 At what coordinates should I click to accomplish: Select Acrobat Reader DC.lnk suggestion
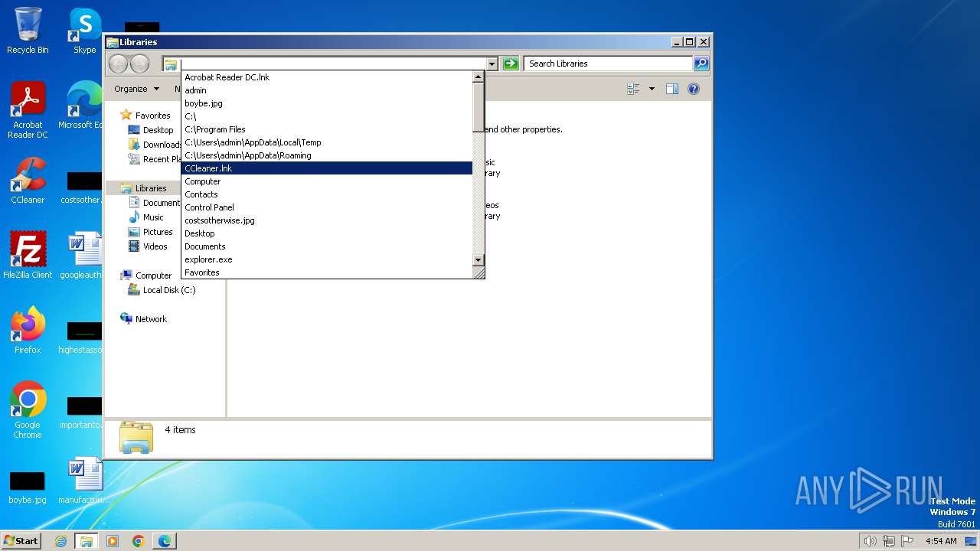326,77
